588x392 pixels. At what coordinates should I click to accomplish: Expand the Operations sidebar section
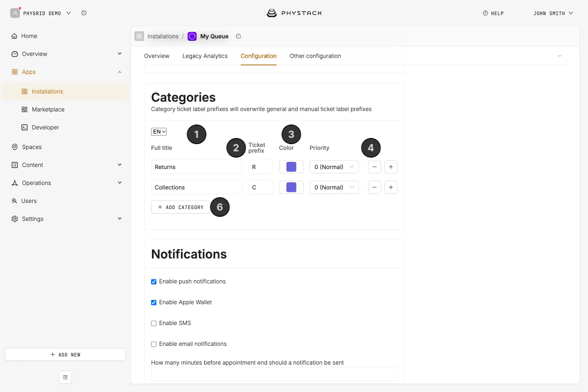(x=120, y=183)
